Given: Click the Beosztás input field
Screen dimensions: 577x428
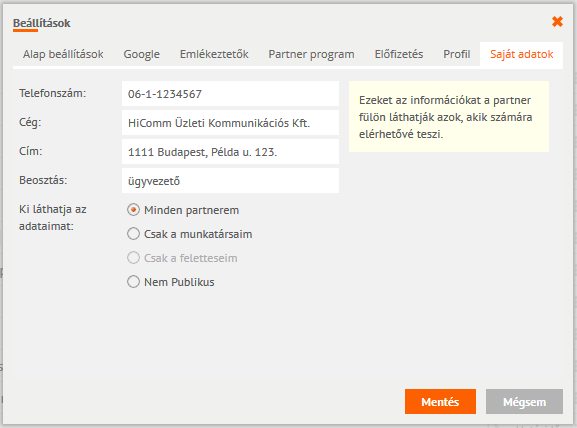Looking at the screenshot, I should pos(230,181).
